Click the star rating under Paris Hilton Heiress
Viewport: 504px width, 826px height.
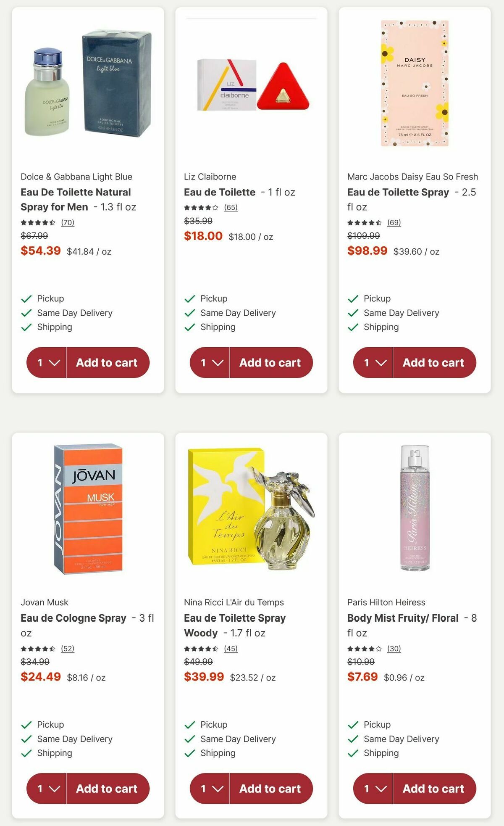tap(363, 649)
